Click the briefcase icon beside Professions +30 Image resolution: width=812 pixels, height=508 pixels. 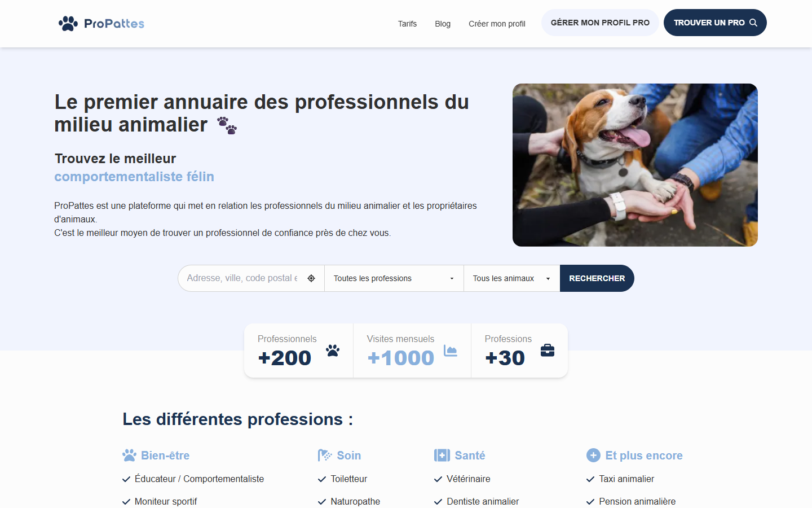click(x=548, y=351)
